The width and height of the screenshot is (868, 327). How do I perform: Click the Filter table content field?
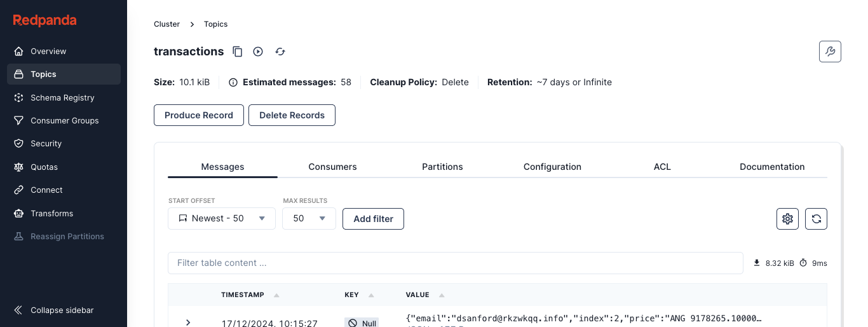tap(455, 263)
